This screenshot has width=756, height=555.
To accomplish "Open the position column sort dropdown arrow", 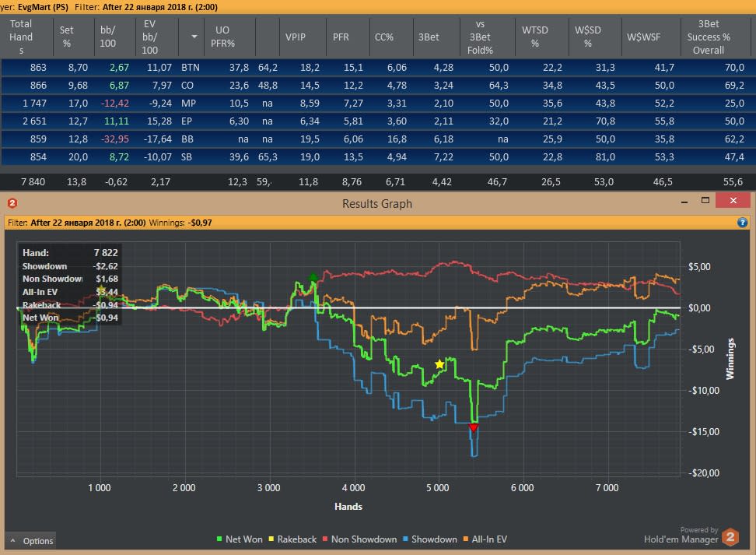I will coord(194,37).
